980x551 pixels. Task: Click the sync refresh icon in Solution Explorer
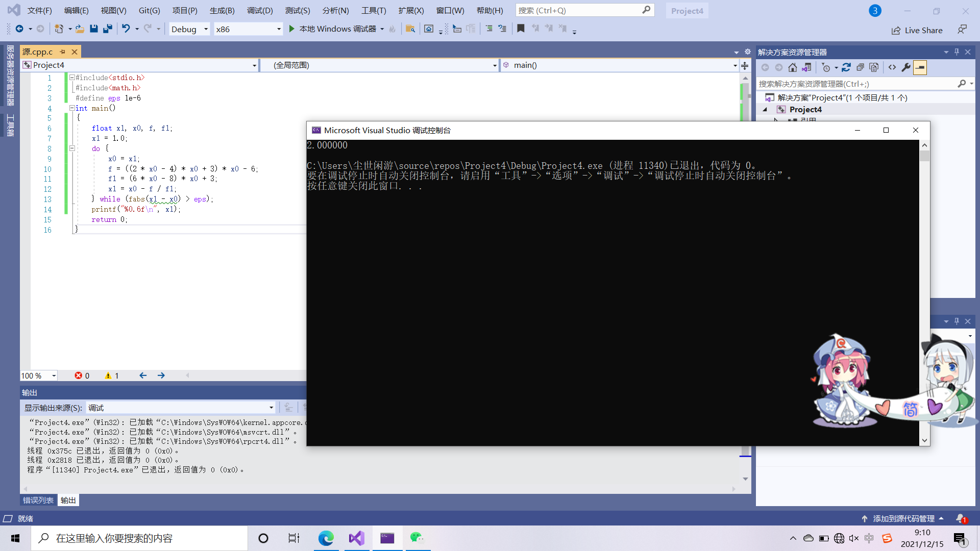(846, 67)
